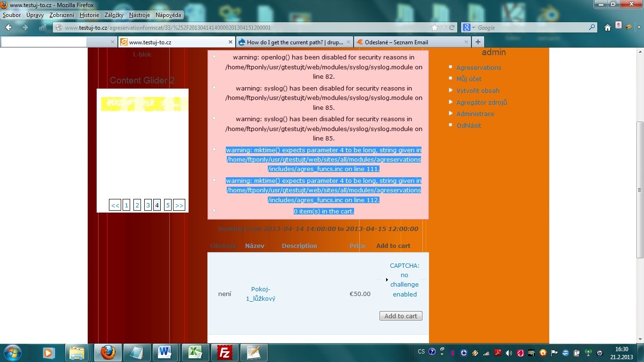Click the search magnifier icon
The width and height of the screenshot is (644, 362).
pos(592,27)
